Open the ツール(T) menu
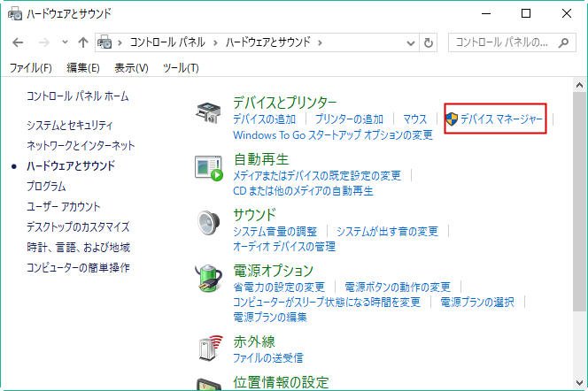 181,68
